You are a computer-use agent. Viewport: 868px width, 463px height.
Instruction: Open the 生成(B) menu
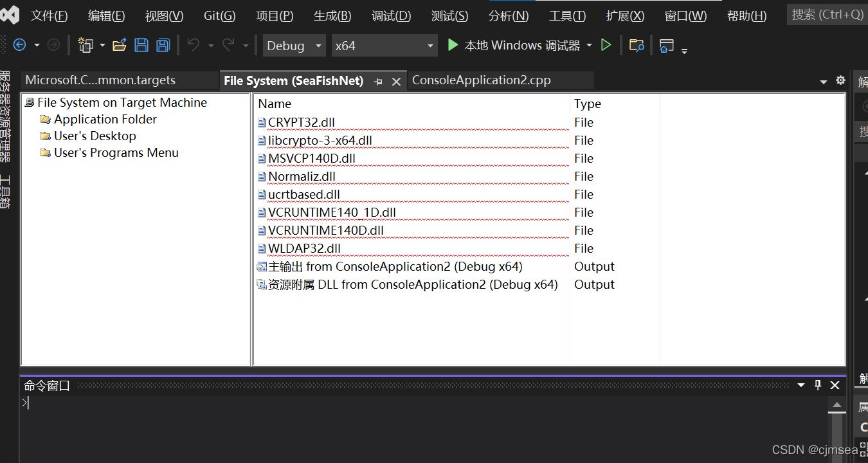point(332,16)
